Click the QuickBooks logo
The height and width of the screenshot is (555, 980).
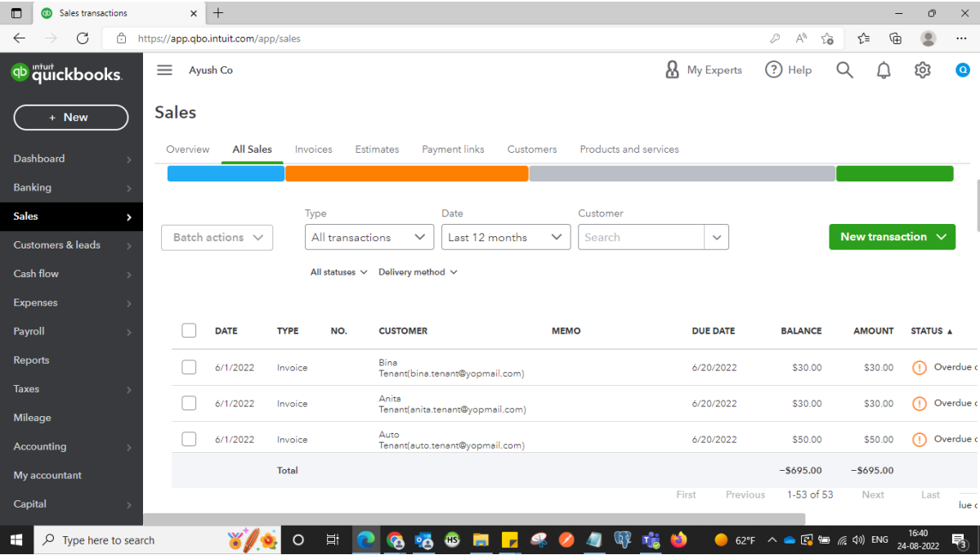(66, 74)
